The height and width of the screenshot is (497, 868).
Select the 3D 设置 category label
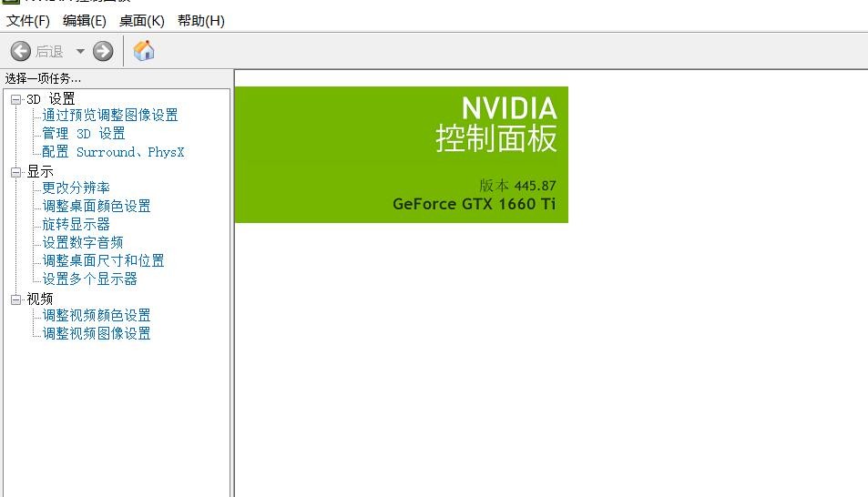pos(50,99)
